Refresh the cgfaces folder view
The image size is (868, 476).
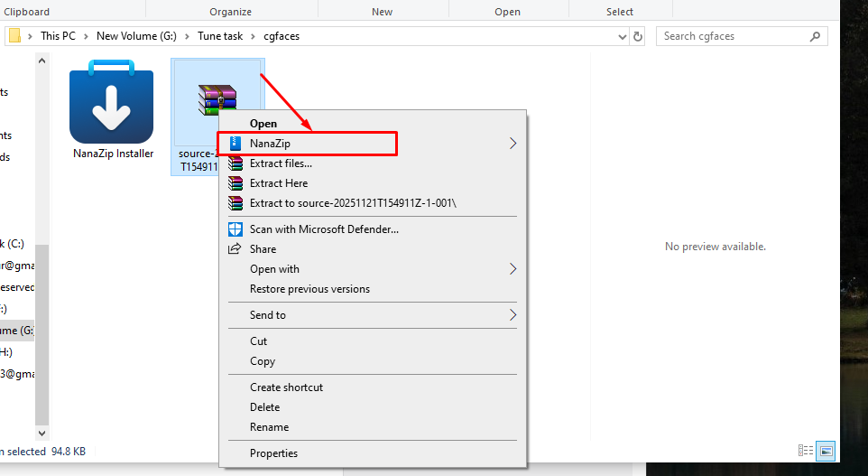pos(638,36)
